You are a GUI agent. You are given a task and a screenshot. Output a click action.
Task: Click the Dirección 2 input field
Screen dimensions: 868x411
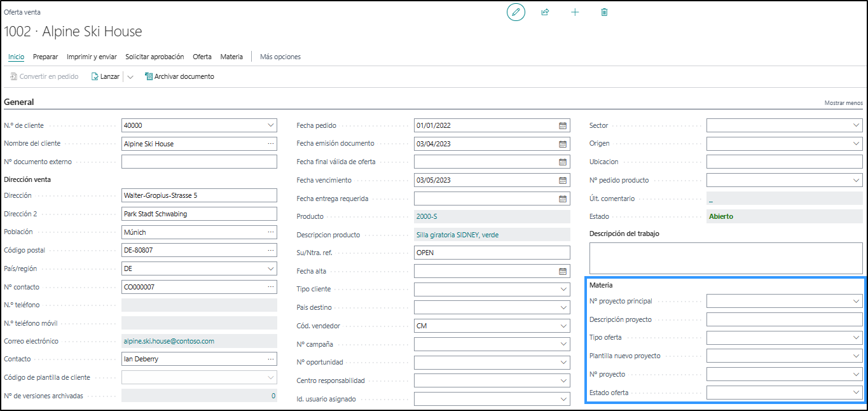[x=199, y=214]
